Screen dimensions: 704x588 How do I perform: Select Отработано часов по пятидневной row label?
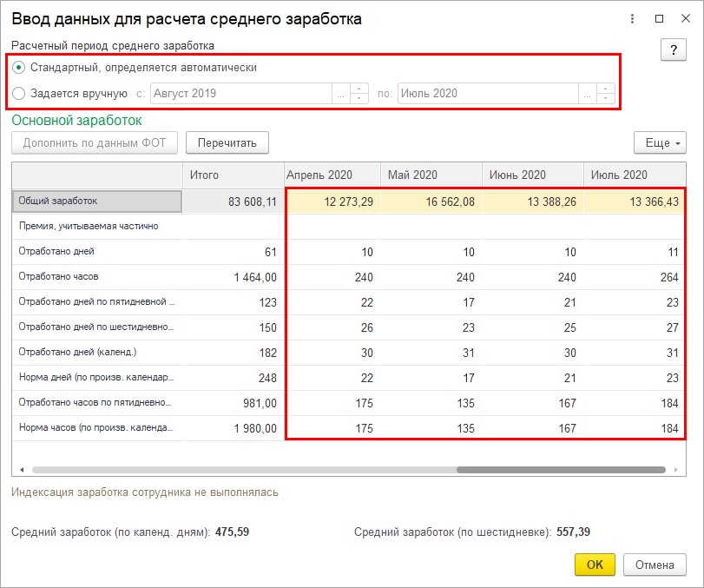point(97,402)
